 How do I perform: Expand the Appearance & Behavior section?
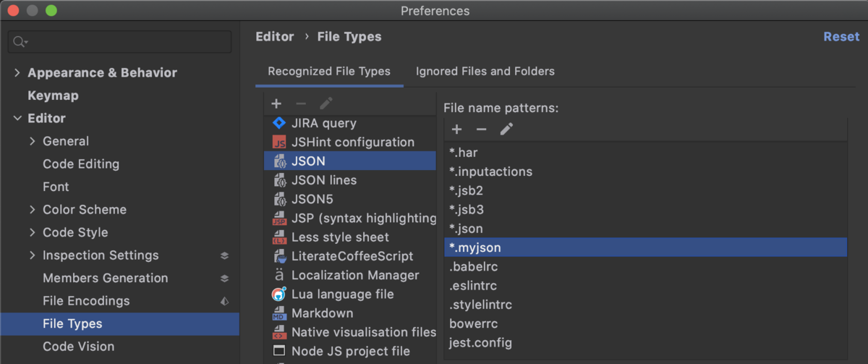tap(17, 73)
